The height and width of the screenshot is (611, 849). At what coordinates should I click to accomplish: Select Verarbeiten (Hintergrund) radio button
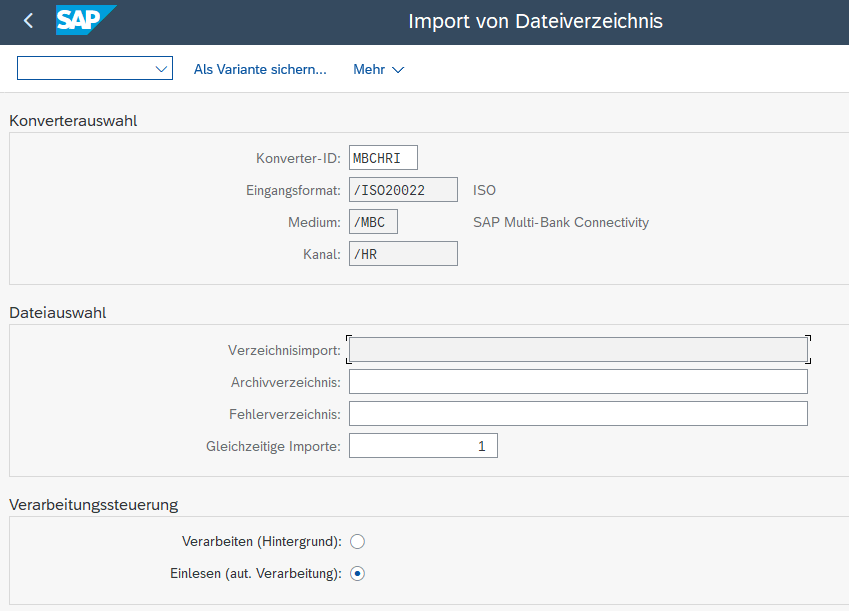pos(358,542)
